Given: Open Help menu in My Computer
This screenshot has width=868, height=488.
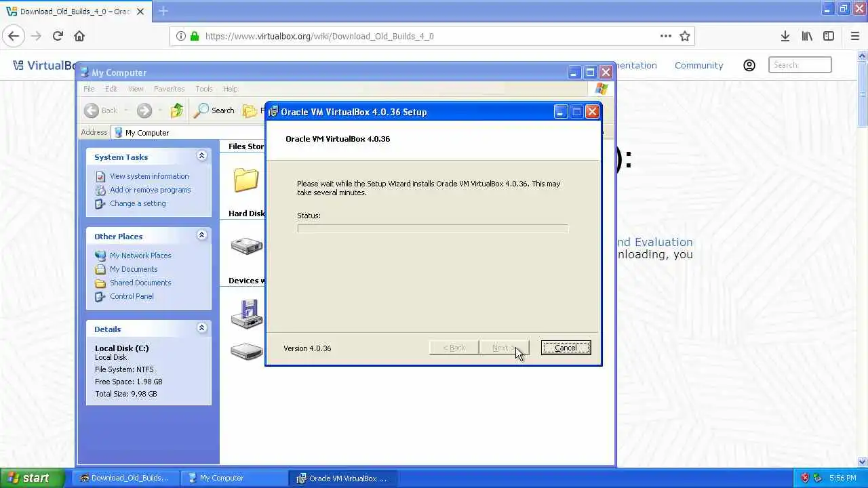Looking at the screenshot, I should 230,89.
